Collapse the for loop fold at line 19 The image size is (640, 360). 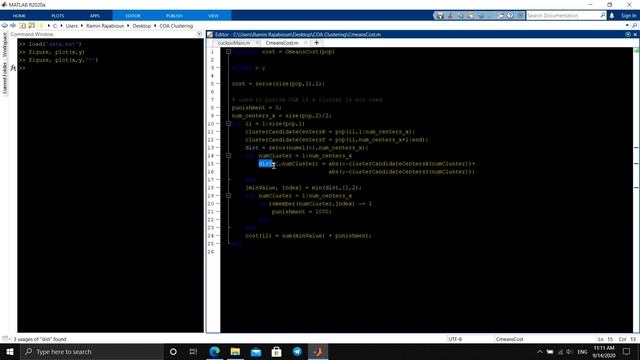tap(228, 196)
